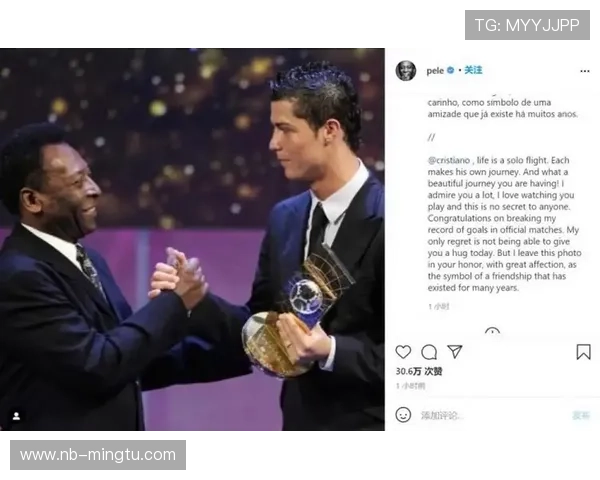Like the post with the heart icon
Screen dimensions: 600x480
click(403, 352)
